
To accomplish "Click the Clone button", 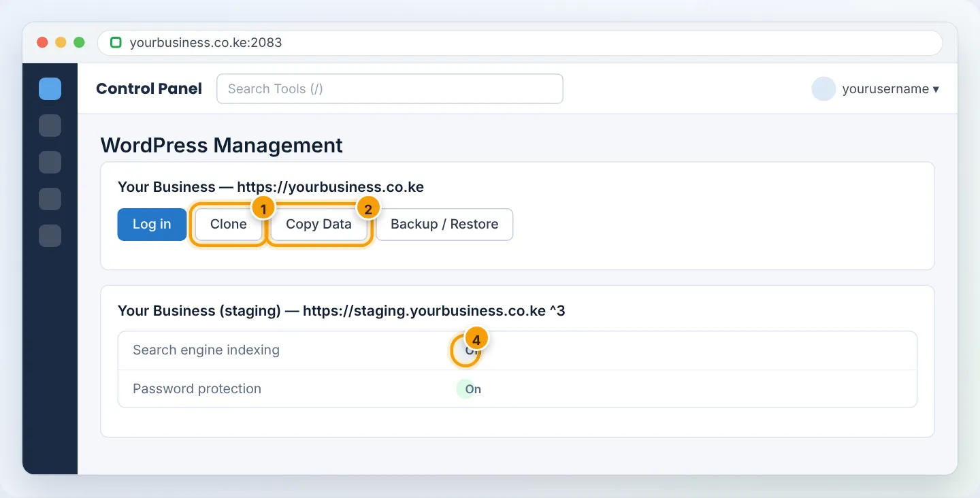I will 229,225.
